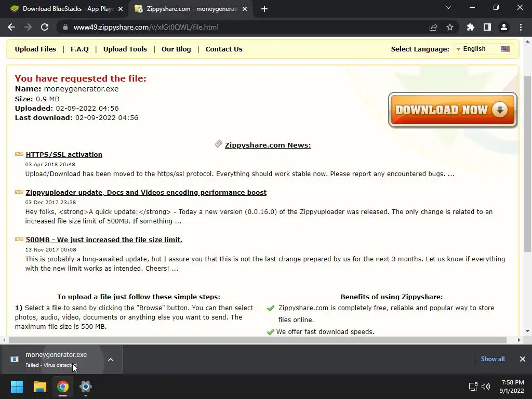Click page scroll down arrow
The image size is (532, 399).
point(527,331)
